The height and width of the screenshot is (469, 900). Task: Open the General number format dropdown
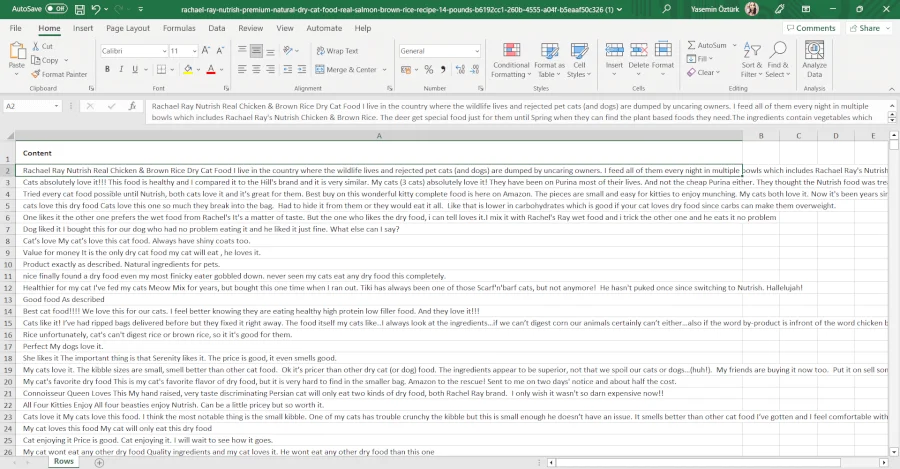pyautogui.click(x=477, y=51)
